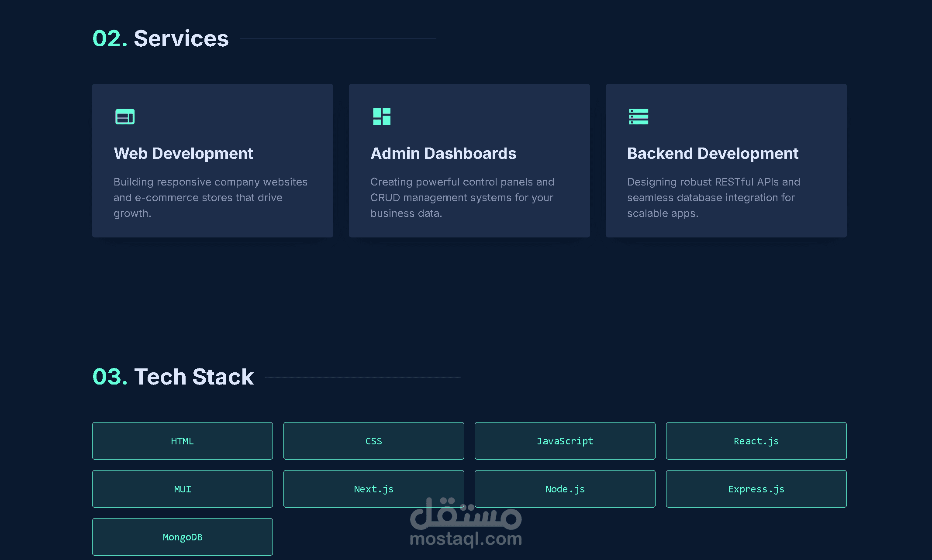Click the Backend Development card heading
The height and width of the screenshot is (560, 932).
click(x=712, y=154)
